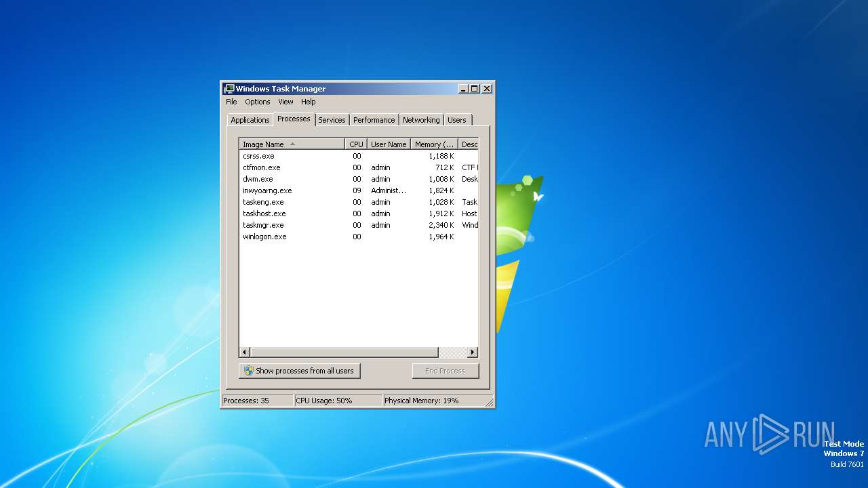Select the ctfmon.exe process

pyautogui.click(x=359, y=167)
